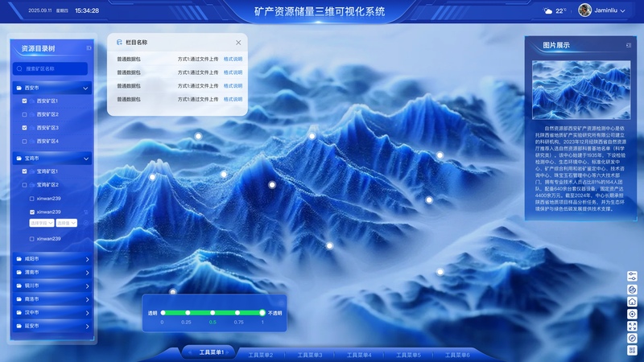This screenshot has width=644, height=362.
Task: Toggle fullscreen expand arrows icon
Action: [632, 327]
